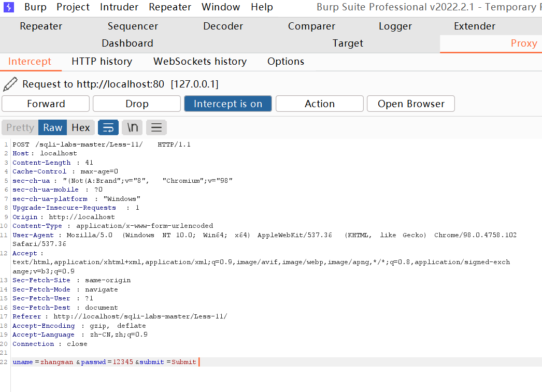The width and height of the screenshot is (542, 392).
Task: Open the Intruder menu
Action: 119,7
